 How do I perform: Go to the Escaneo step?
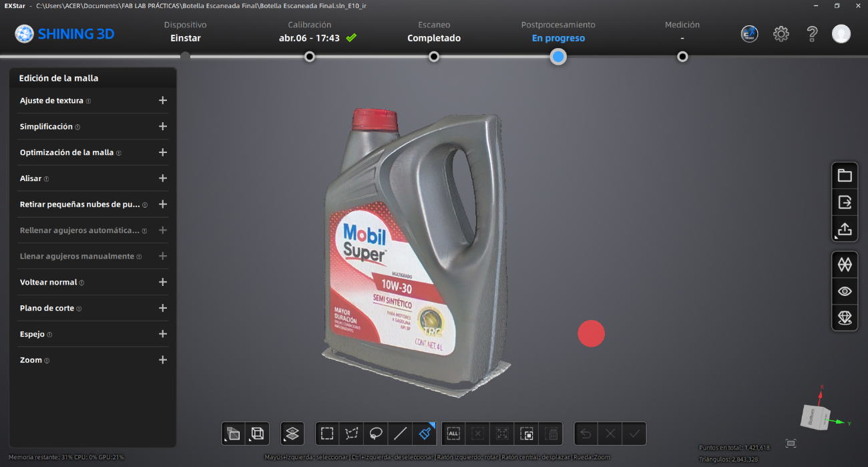click(434, 31)
